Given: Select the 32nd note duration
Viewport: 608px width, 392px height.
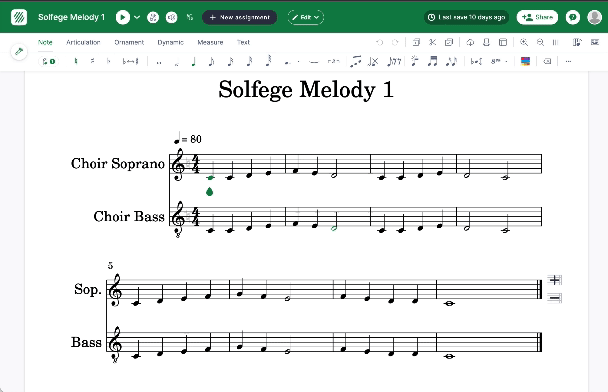Looking at the screenshot, I should pos(249,61).
